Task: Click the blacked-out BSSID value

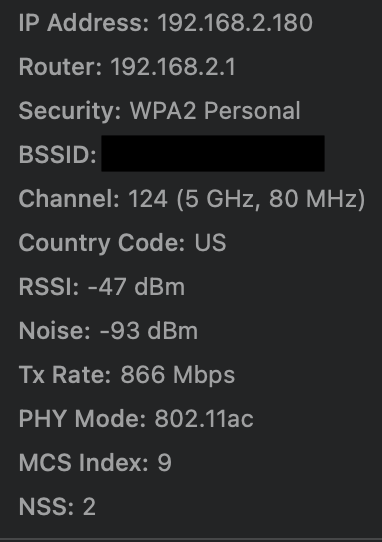Action: (213, 153)
